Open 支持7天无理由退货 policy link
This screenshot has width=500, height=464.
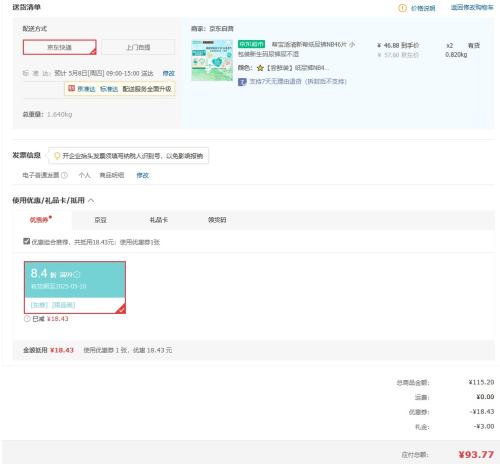coord(298,81)
